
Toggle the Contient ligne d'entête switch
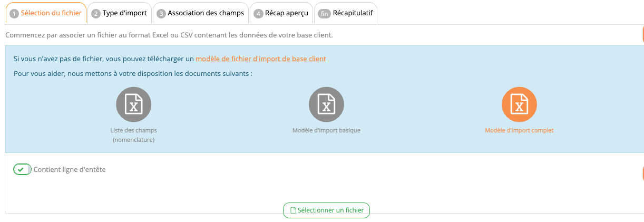(22, 170)
